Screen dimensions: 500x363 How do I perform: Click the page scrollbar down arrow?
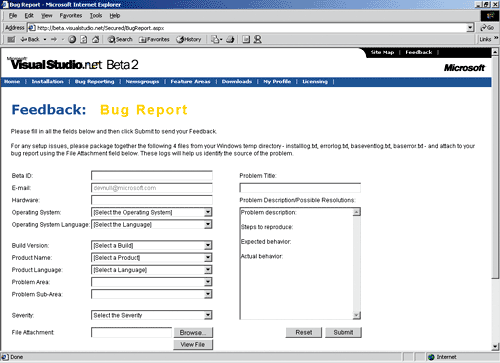pos(495,347)
